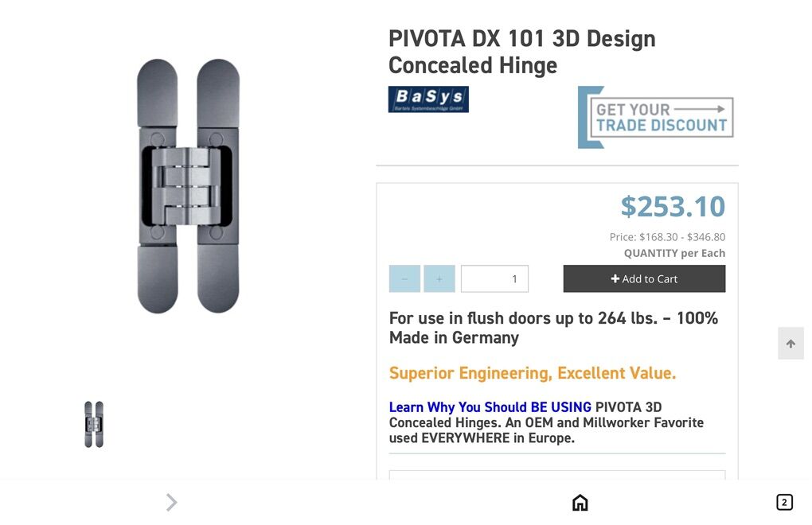
Task: Open the next product image with the chevron
Action: point(171,502)
